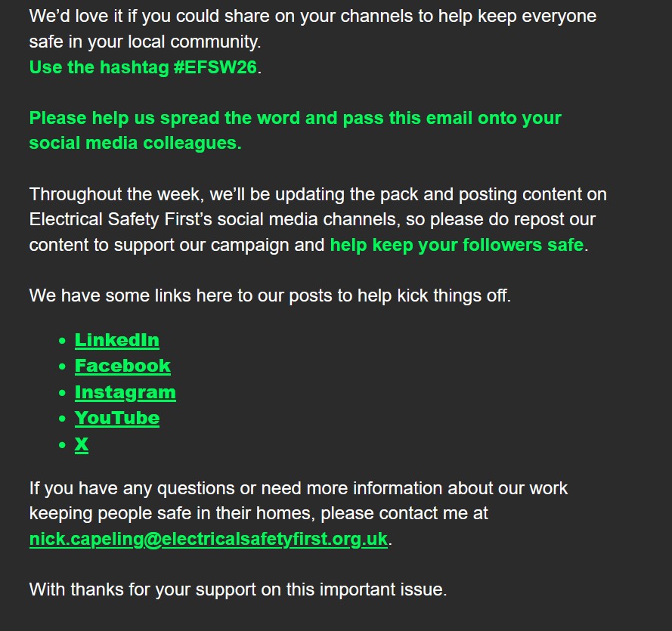Click the nick.capeling email address link
672x631 pixels.
click(x=208, y=539)
